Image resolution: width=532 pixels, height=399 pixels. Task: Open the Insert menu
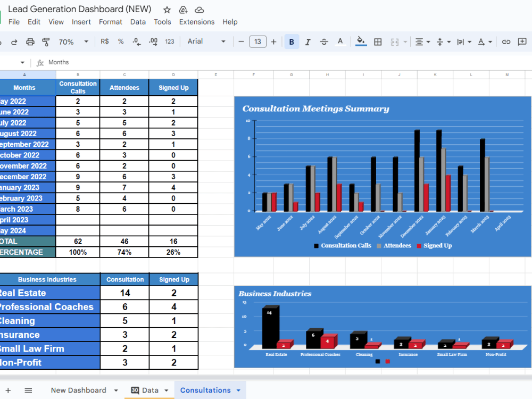[x=81, y=22]
